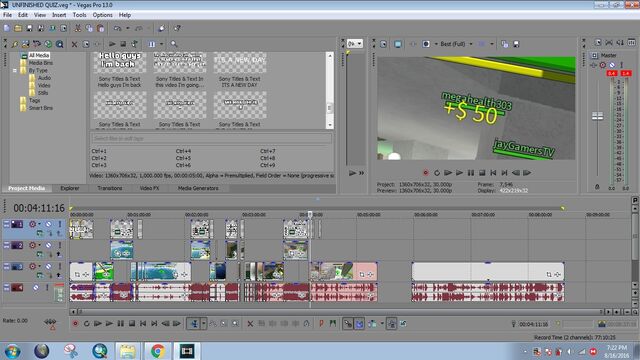Viewport: 640px width, 360px height.
Task: Open Project Media views dropdown arrow
Action: (161, 44)
